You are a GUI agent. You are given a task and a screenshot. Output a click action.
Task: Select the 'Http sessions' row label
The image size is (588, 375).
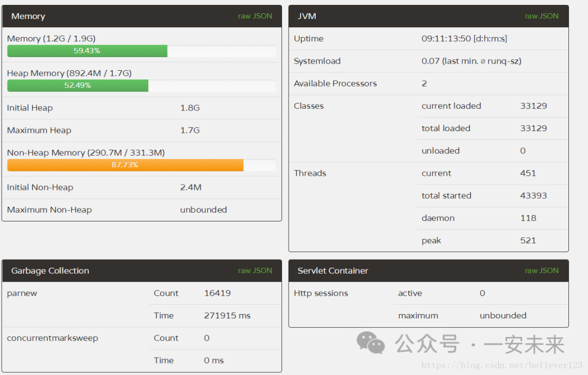click(321, 293)
